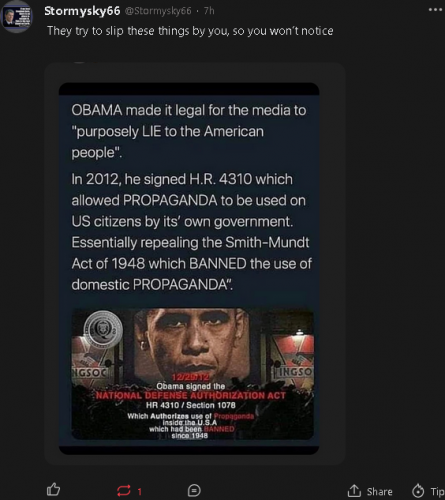445x500 pixels.
Task: Open the three-dots post options menu
Action: tap(435, 10)
